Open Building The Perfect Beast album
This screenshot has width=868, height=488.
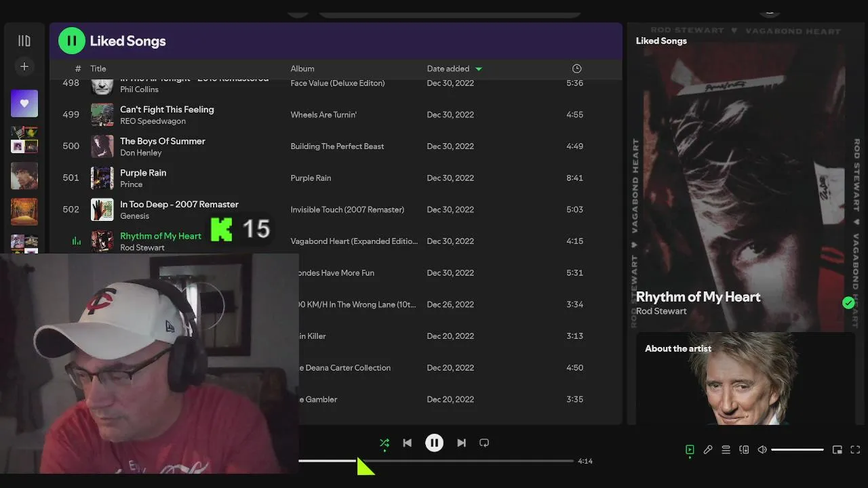pos(337,146)
